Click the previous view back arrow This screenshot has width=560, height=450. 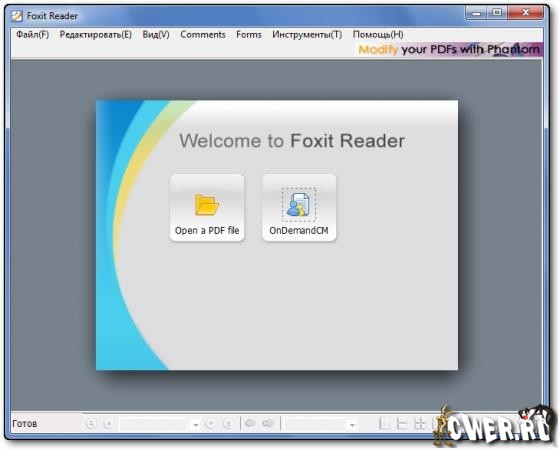coord(250,424)
